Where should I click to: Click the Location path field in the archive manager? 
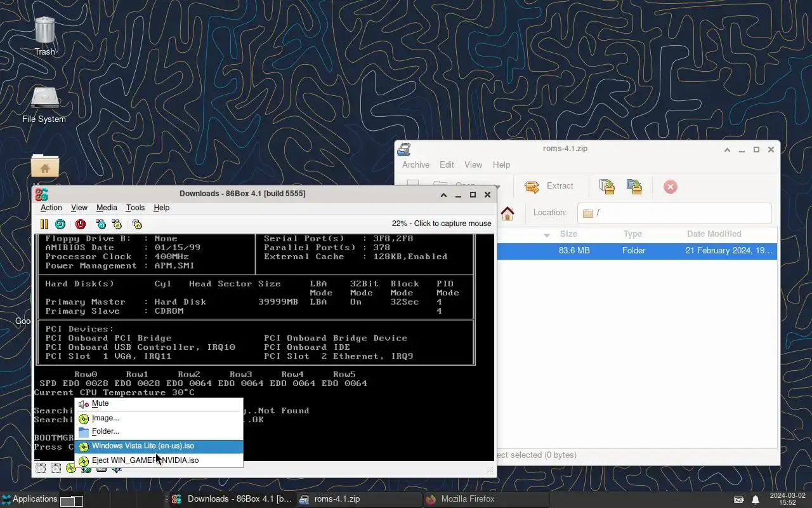(x=674, y=213)
